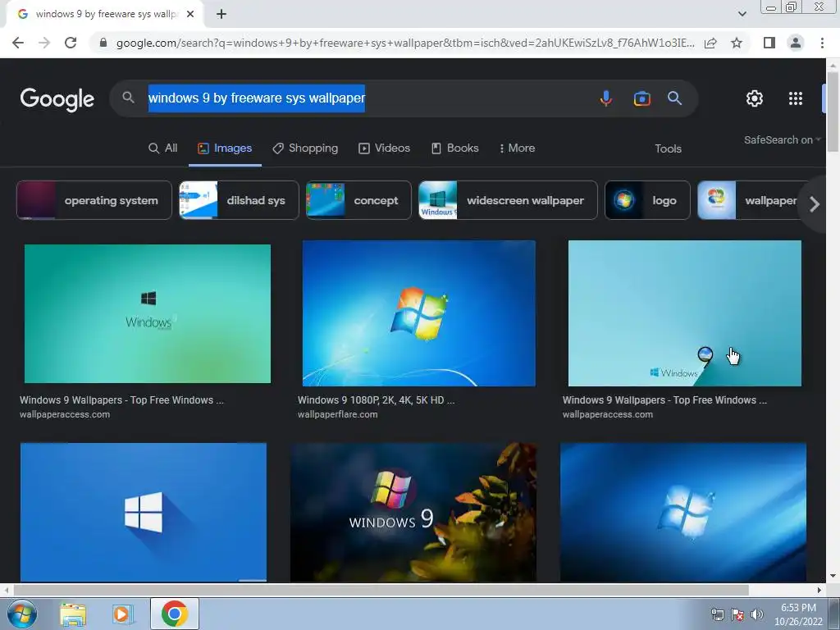
Task: Switch to the All results tab
Action: click(x=163, y=148)
